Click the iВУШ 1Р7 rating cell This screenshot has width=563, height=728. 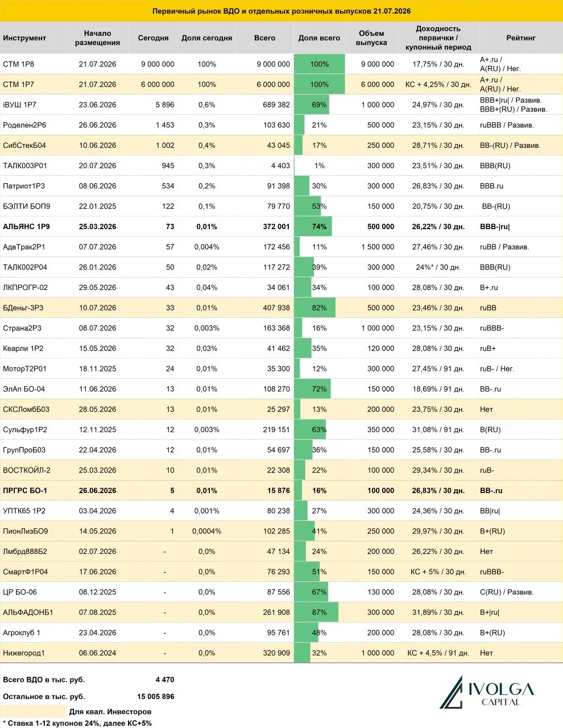[514, 105]
